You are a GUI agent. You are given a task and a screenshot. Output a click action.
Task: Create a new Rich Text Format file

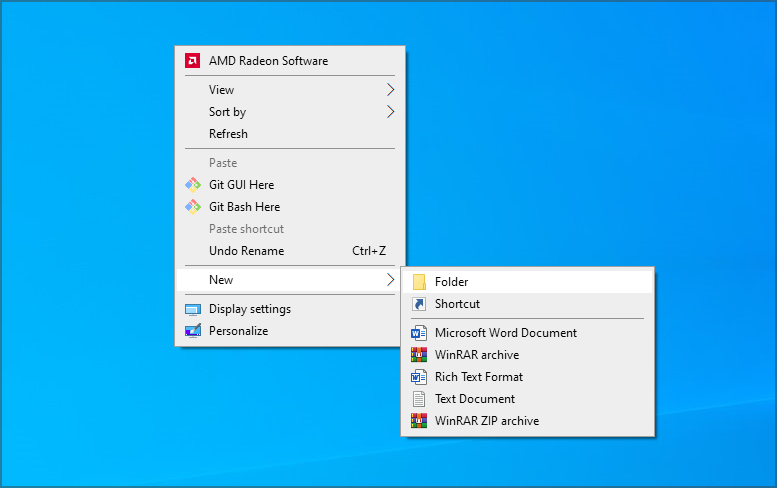pyautogui.click(x=528, y=377)
